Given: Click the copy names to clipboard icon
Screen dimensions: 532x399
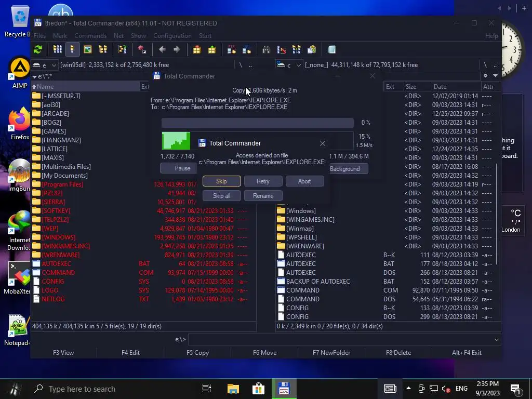Looking at the screenshot, I should click(312, 49).
